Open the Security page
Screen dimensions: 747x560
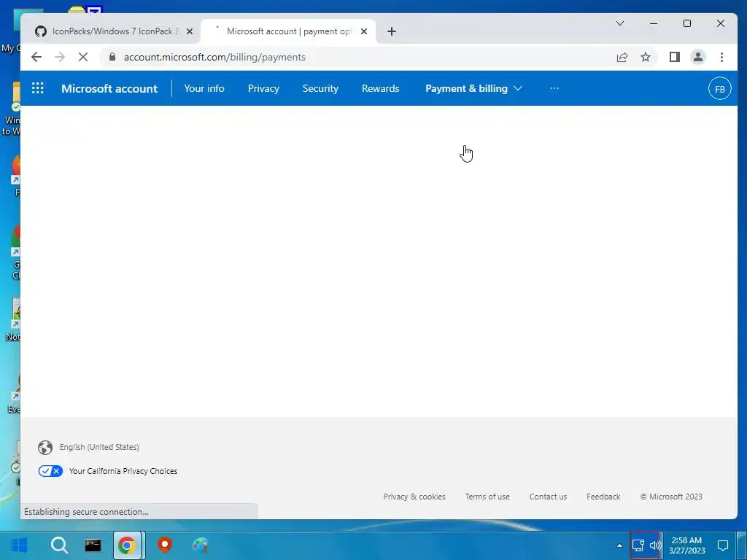pos(320,88)
